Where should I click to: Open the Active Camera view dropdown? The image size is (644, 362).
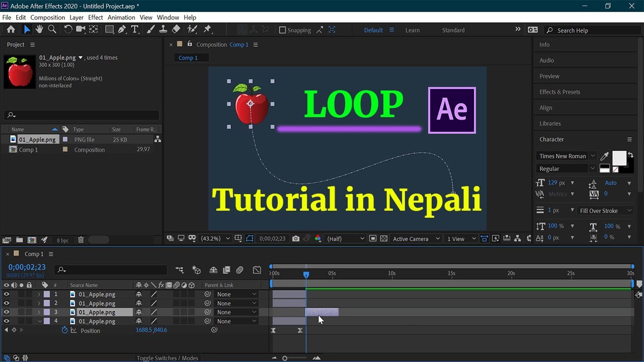416,239
